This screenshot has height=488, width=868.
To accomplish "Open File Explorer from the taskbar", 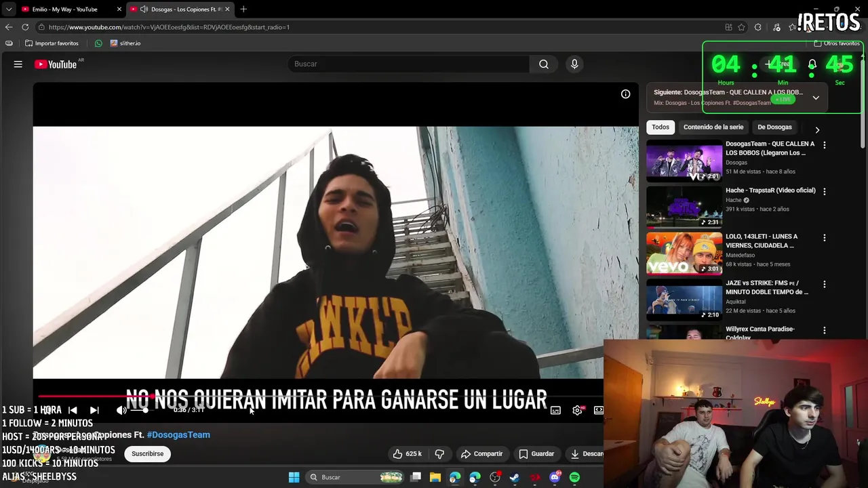I will 435,477.
